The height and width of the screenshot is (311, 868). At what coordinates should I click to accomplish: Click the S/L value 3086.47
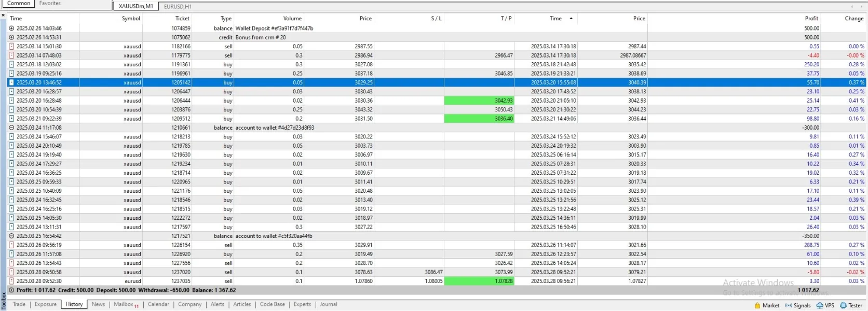tap(433, 272)
